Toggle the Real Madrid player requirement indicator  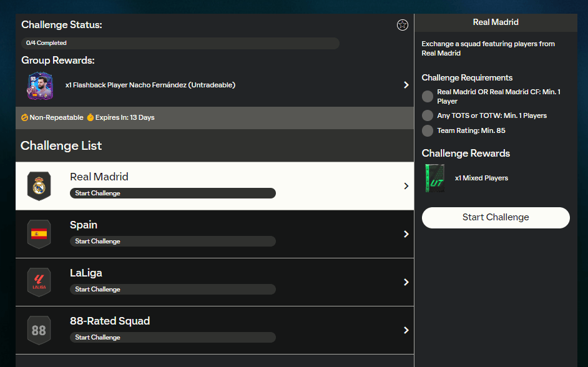click(428, 96)
